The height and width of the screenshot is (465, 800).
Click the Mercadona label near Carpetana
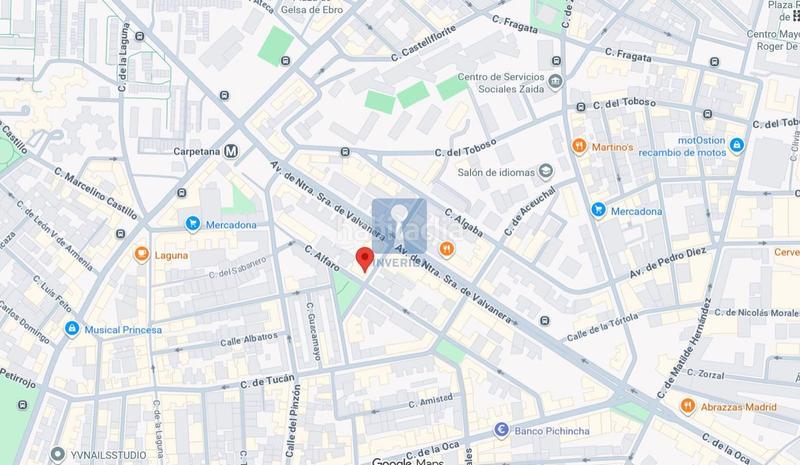231,225
